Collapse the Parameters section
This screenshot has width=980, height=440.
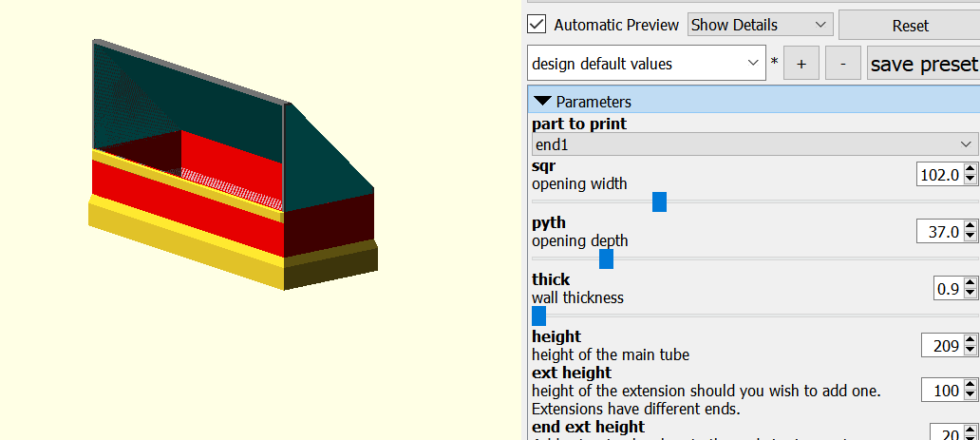click(x=543, y=102)
